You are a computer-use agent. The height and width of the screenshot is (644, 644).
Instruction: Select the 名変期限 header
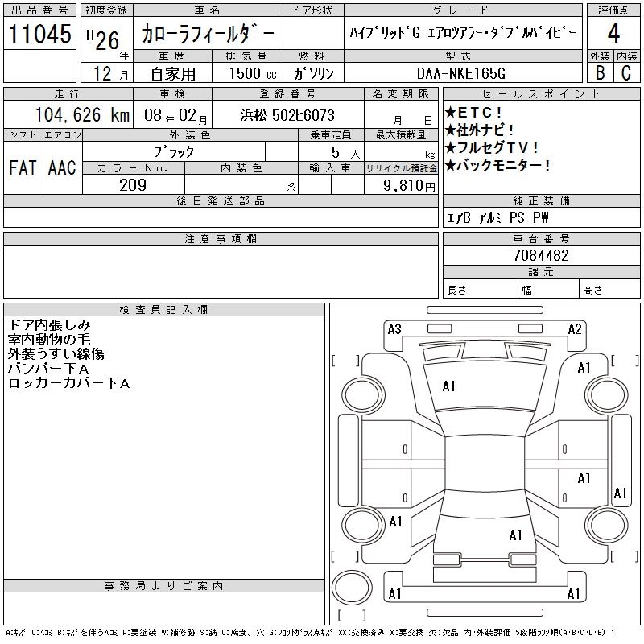[401, 94]
